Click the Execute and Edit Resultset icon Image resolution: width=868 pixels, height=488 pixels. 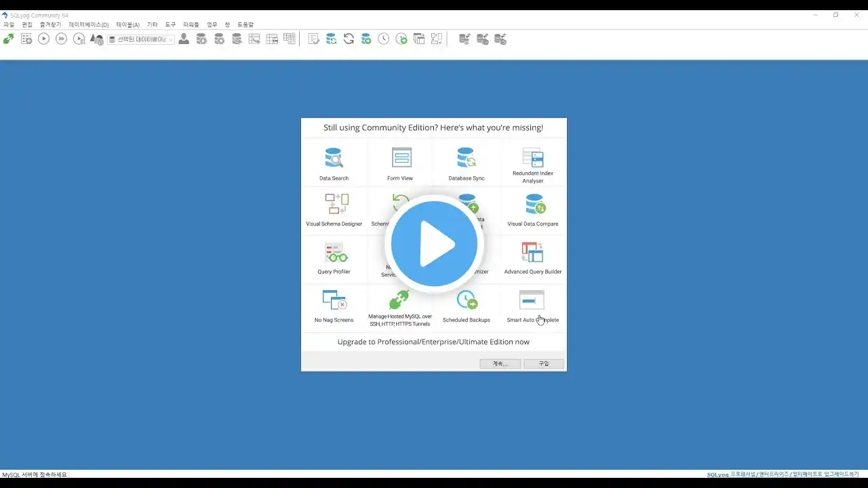point(79,39)
